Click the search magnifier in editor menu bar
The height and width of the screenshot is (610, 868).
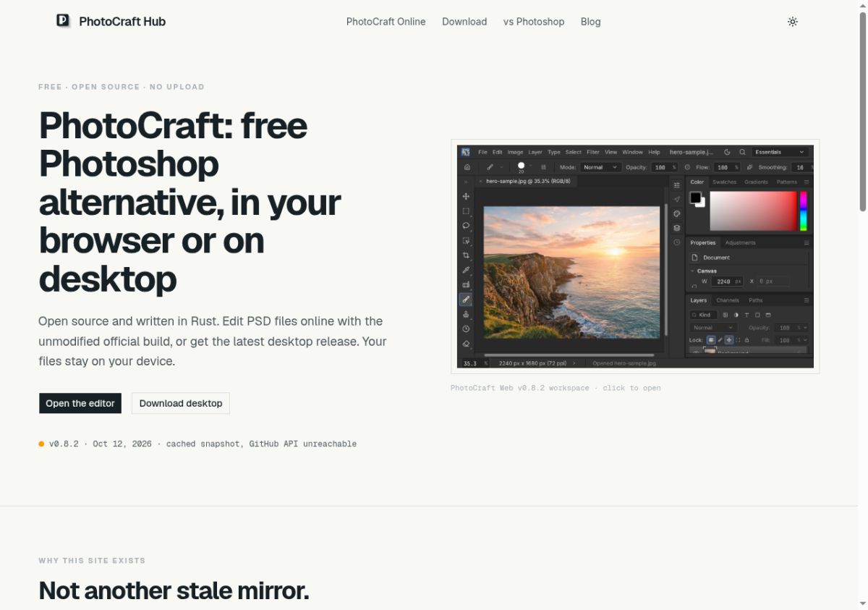(743, 152)
